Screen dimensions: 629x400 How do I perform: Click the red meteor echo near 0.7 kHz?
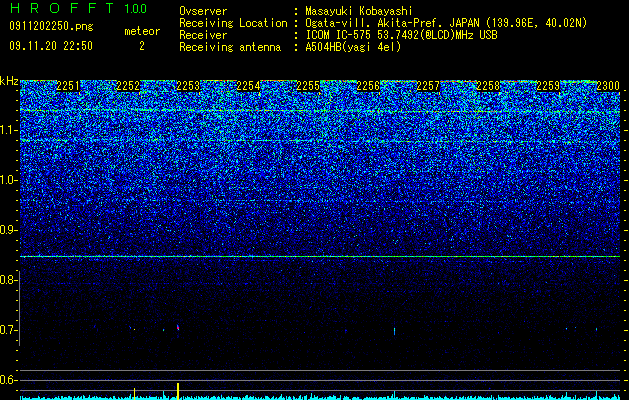click(x=178, y=328)
